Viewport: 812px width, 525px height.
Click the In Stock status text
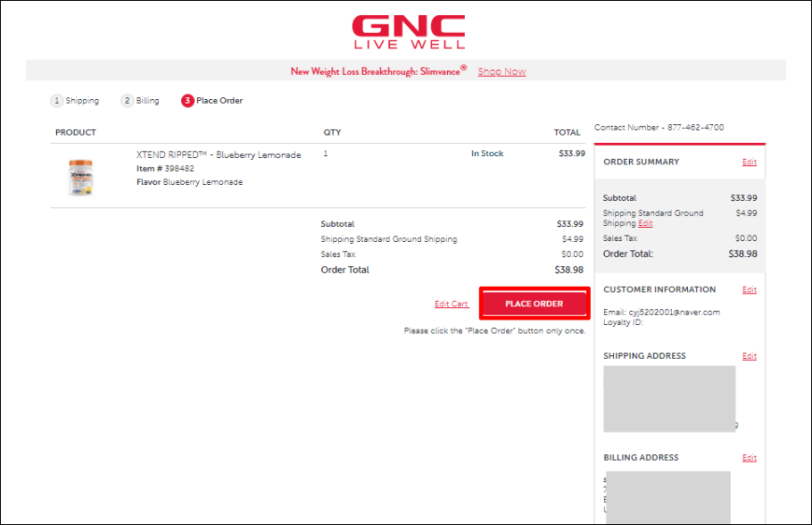[x=487, y=153]
